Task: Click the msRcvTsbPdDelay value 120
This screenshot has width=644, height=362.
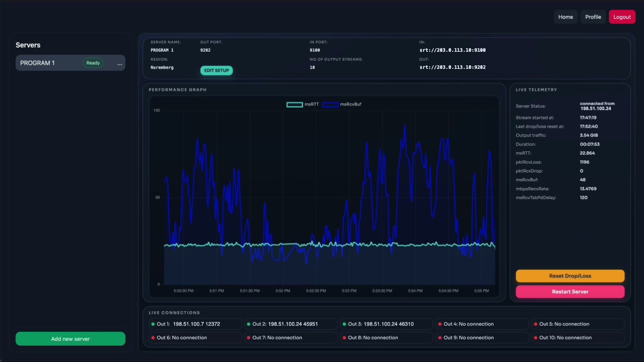Action: pyautogui.click(x=584, y=198)
